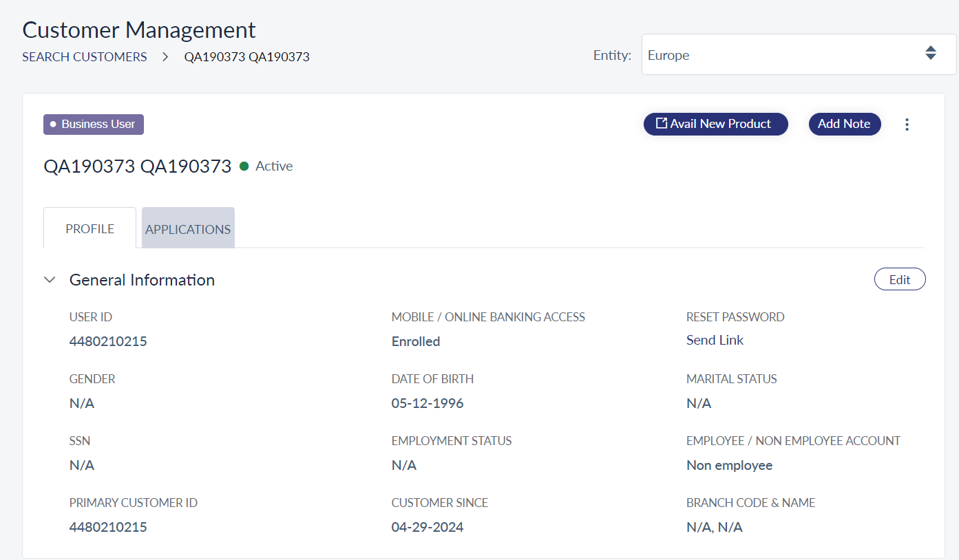Image resolution: width=959 pixels, height=560 pixels.
Task: Collapse the General Information chevron
Action: click(50, 280)
